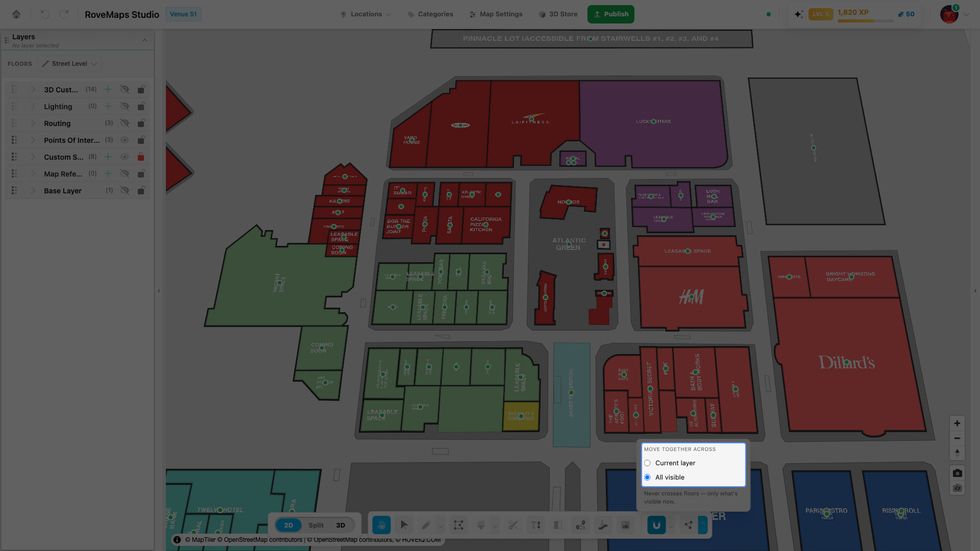Screen dimensions: 980x551
Task: Select the transform bounding-box tool
Action: pyautogui.click(x=458, y=525)
